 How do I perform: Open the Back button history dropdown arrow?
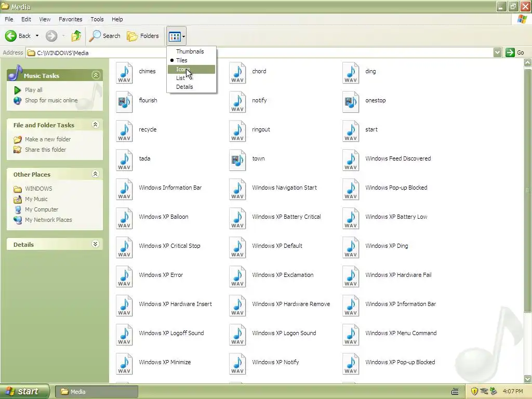pyautogui.click(x=37, y=36)
